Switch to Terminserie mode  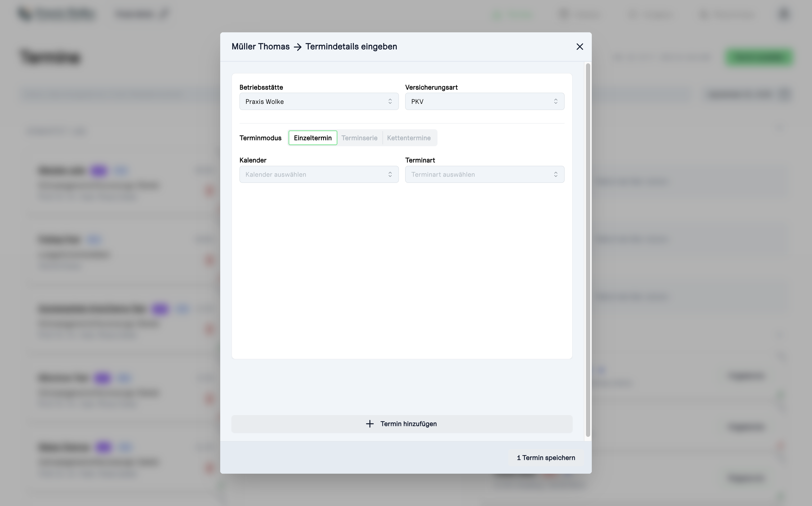pos(359,138)
